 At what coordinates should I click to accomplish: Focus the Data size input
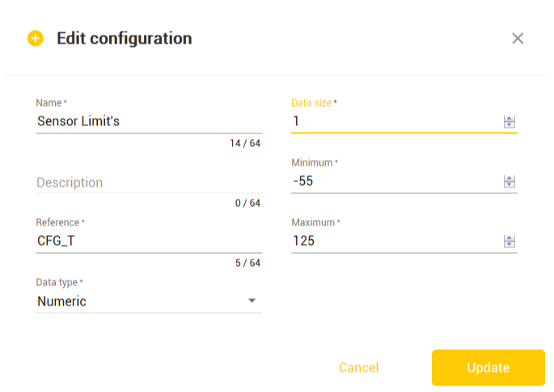coord(396,121)
